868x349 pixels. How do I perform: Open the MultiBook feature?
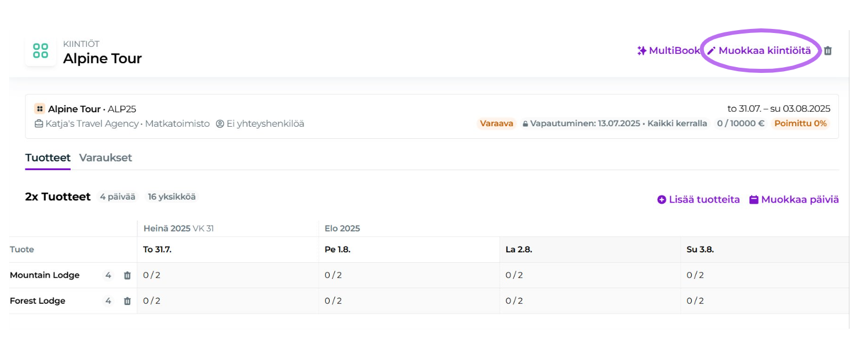coord(674,51)
